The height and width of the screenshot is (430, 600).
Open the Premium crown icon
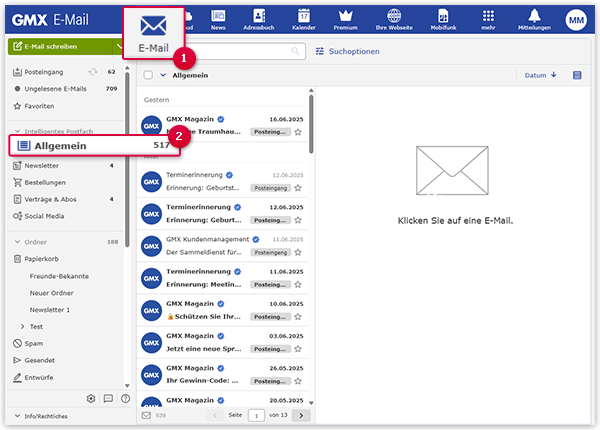pos(346,20)
